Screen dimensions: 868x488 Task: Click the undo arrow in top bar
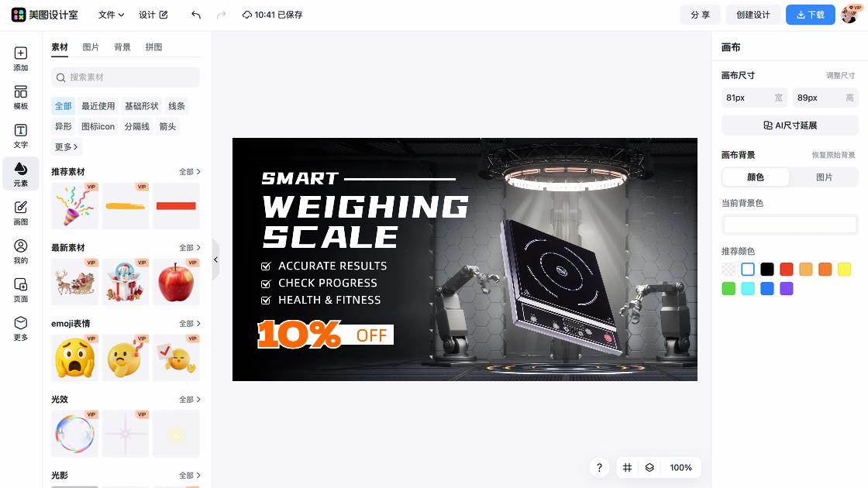pos(196,15)
